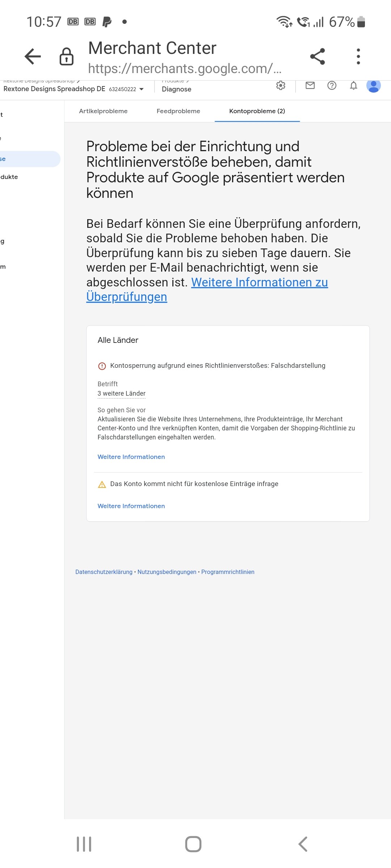Expand the '3 weitere Länder' list
391x868 pixels.
121,393
